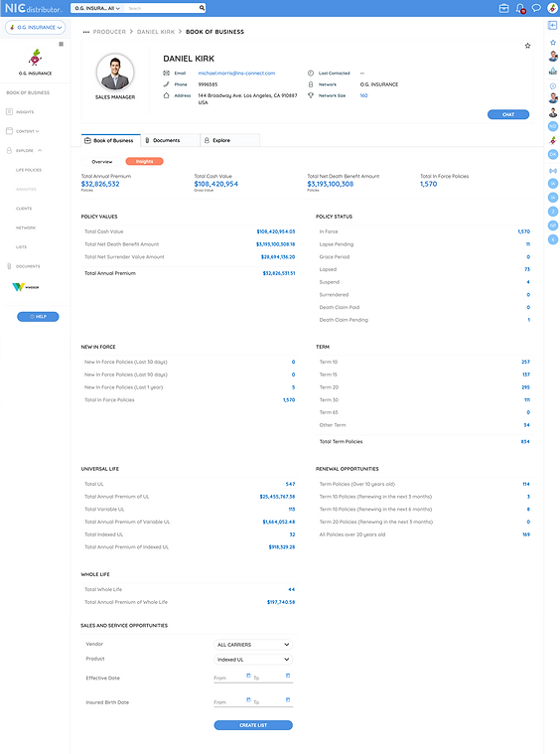This screenshot has width=560, height=754.
Task: Collapse the Explore sidebar section
Action: point(24,151)
